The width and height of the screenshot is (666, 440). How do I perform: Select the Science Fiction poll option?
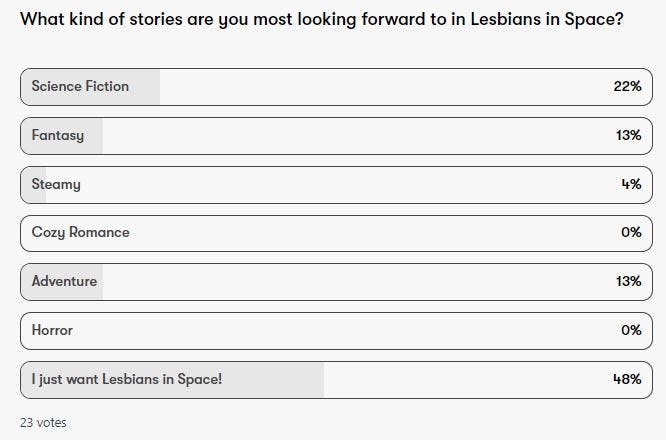pos(80,86)
